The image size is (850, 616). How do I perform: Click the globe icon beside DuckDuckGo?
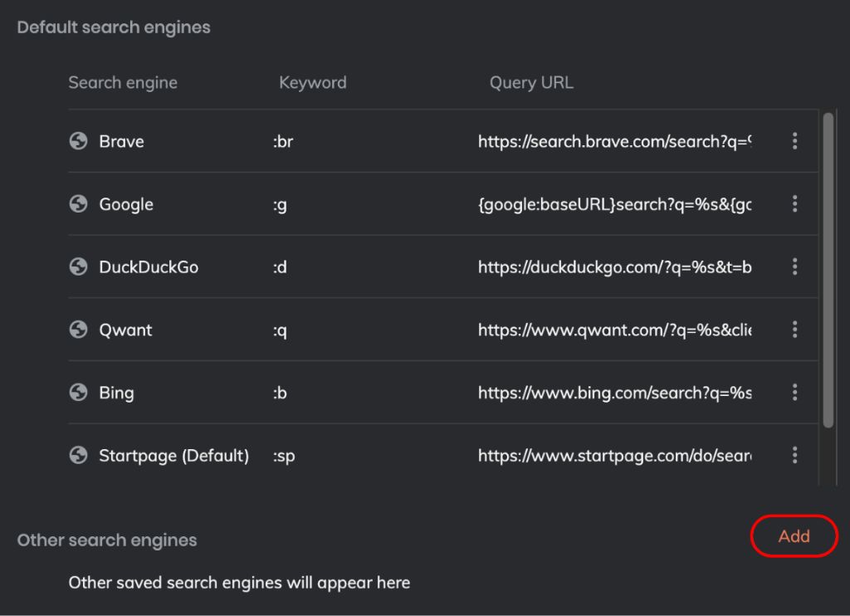click(78, 267)
